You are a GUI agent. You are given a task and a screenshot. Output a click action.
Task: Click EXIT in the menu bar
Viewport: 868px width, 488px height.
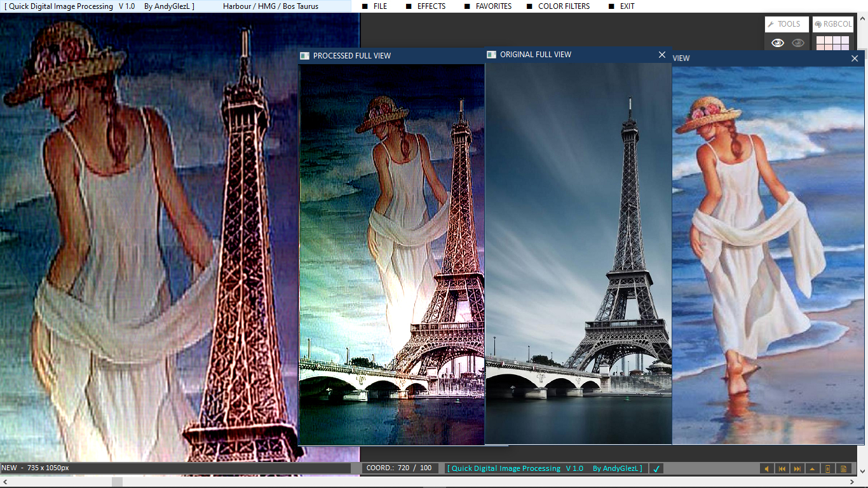pyautogui.click(x=627, y=6)
